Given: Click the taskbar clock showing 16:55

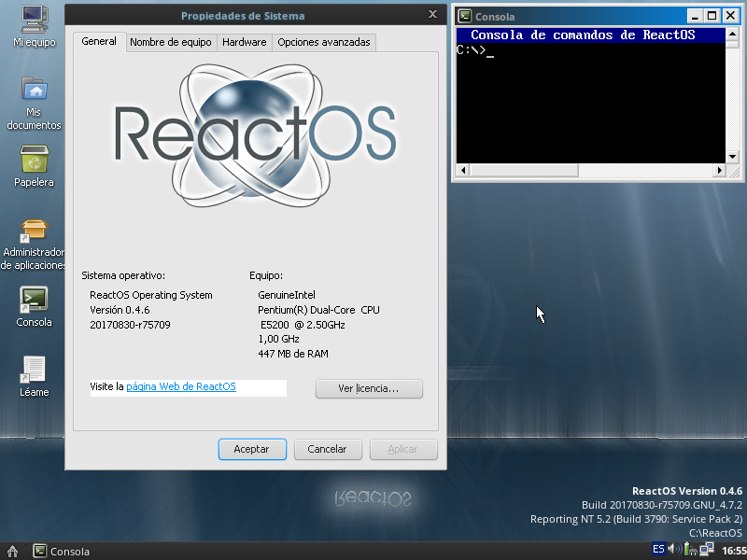Looking at the screenshot, I should pyautogui.click(x=734, y=551).
